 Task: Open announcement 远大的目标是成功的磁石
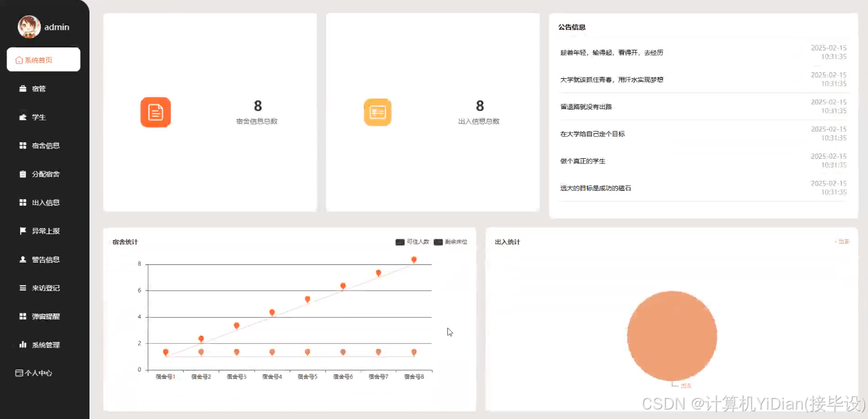(x=596, y=188)
